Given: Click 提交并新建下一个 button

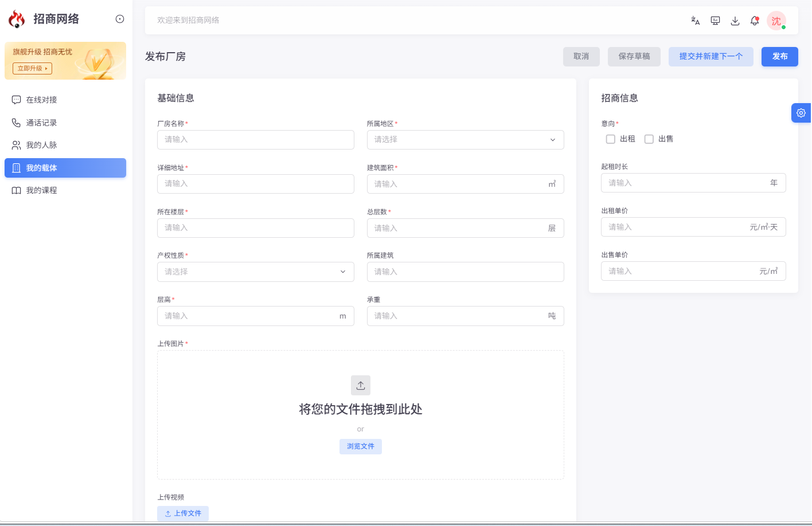Looking at the screenshot, I should click(711, 57).
